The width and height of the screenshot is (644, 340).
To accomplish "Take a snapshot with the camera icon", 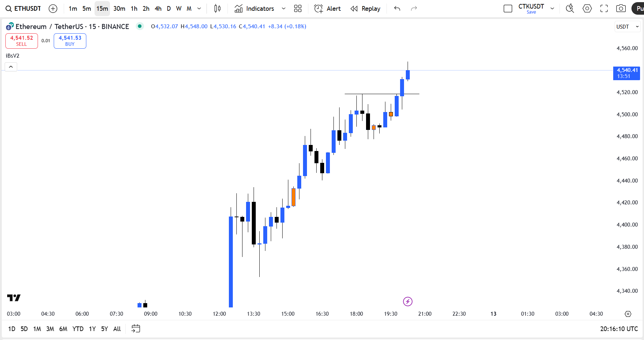I will (621, 9).
